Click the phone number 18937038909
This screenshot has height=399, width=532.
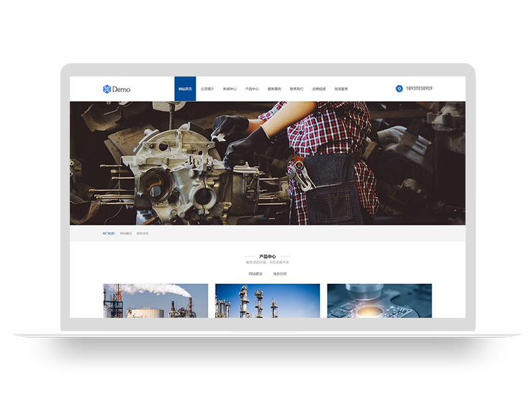click(419, 88)
